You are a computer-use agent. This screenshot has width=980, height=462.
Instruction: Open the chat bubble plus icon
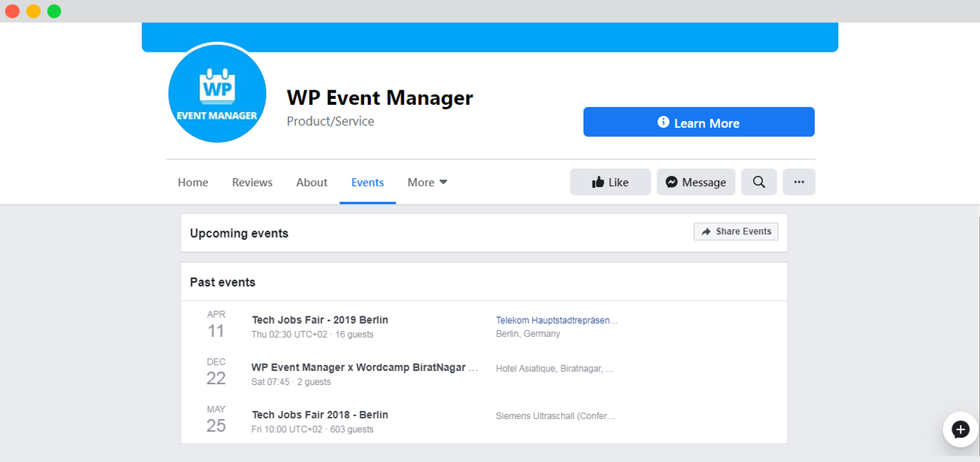click(x=960, y=429)
